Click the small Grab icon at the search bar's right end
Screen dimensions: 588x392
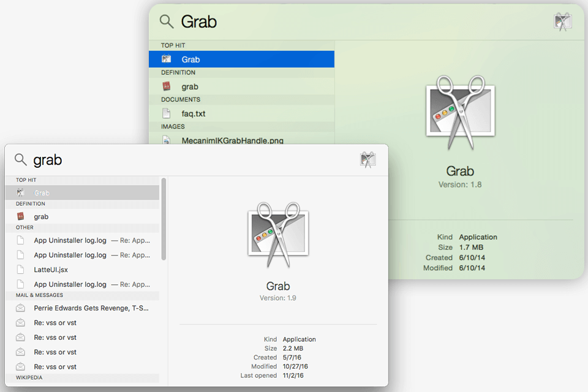[368, 160]
